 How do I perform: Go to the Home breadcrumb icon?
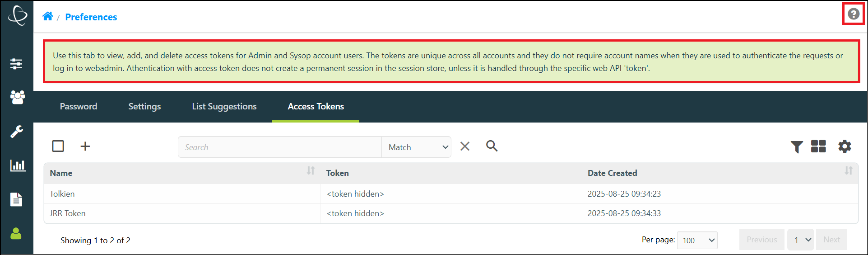(48, 16)
